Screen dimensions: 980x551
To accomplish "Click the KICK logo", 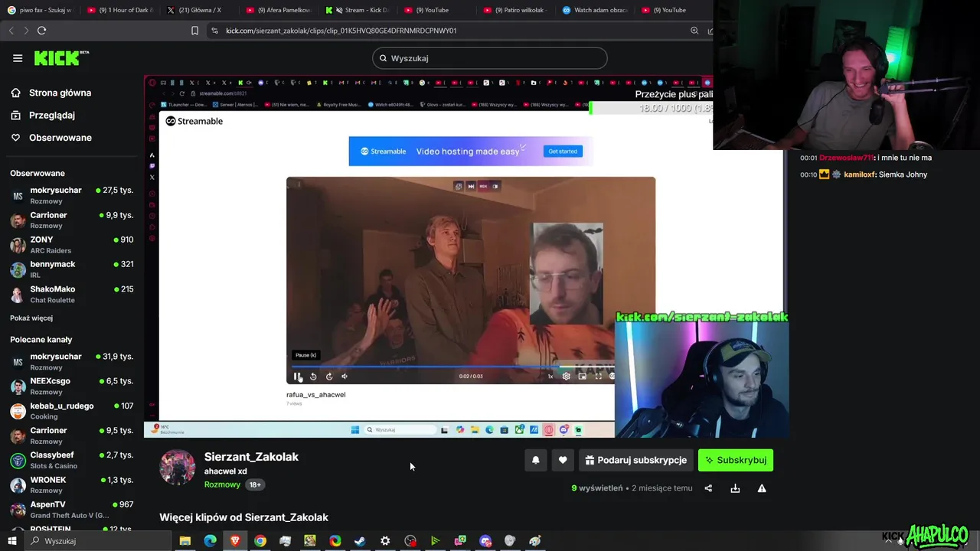I will 61,58.
